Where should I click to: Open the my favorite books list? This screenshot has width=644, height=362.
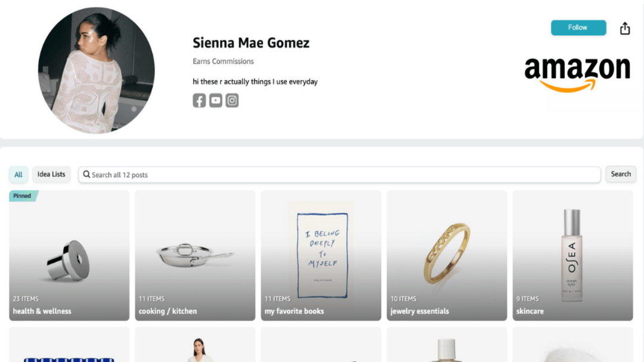pos(321,255)
